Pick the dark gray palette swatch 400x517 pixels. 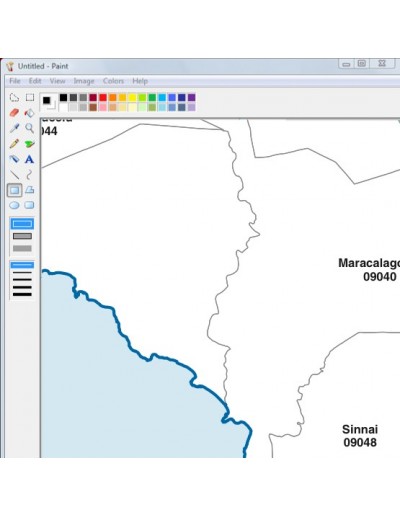pyautogui.click(x=73, y=97)
